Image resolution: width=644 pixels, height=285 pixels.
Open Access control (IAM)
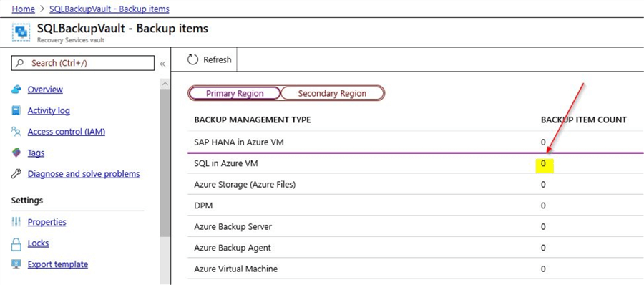coord(67,132)
